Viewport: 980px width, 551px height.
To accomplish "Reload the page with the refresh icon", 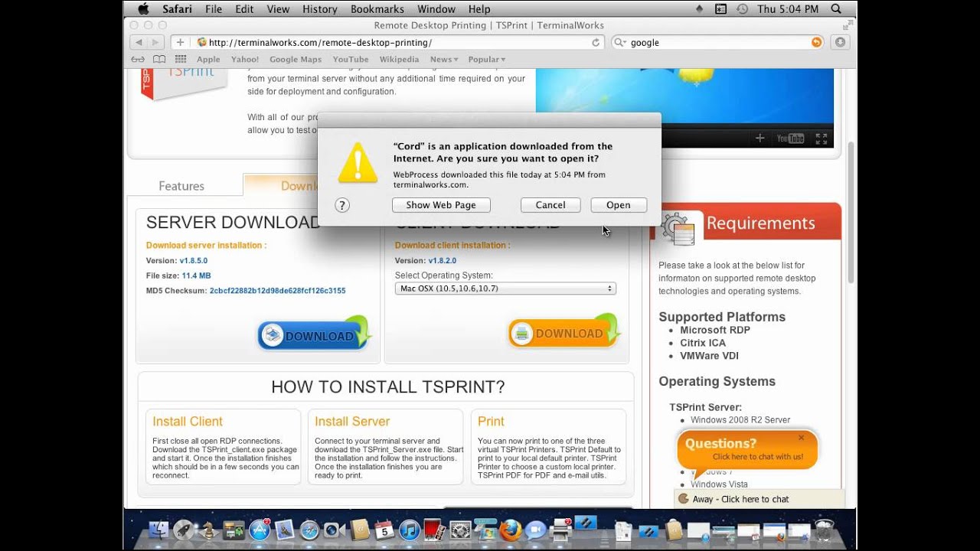I will click(x=596, y=43).
